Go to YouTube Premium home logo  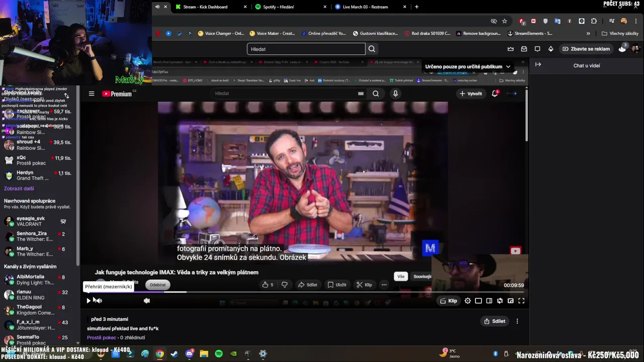(117, 94)
